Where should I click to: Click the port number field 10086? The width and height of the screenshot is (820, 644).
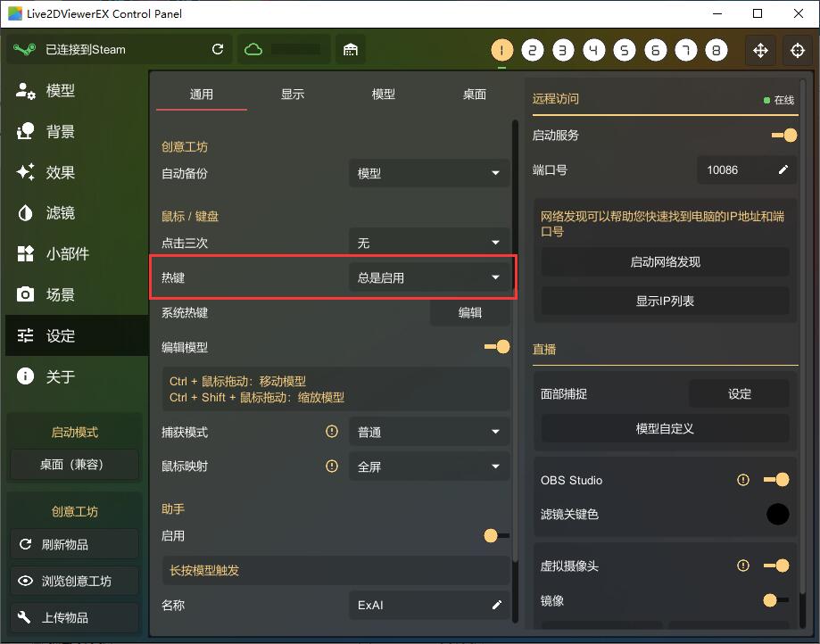point(747,169)
